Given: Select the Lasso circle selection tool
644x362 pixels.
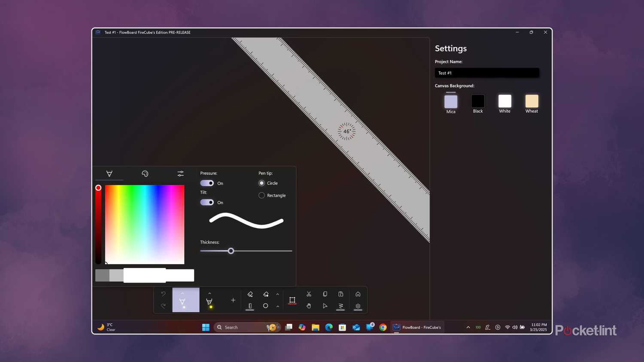Looking at the screenshot, I should [265, 306].
